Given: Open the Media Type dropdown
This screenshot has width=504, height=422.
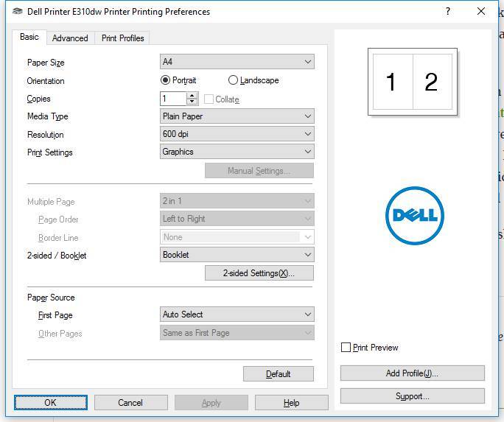Looking at the screenshot, I should 237,116.
